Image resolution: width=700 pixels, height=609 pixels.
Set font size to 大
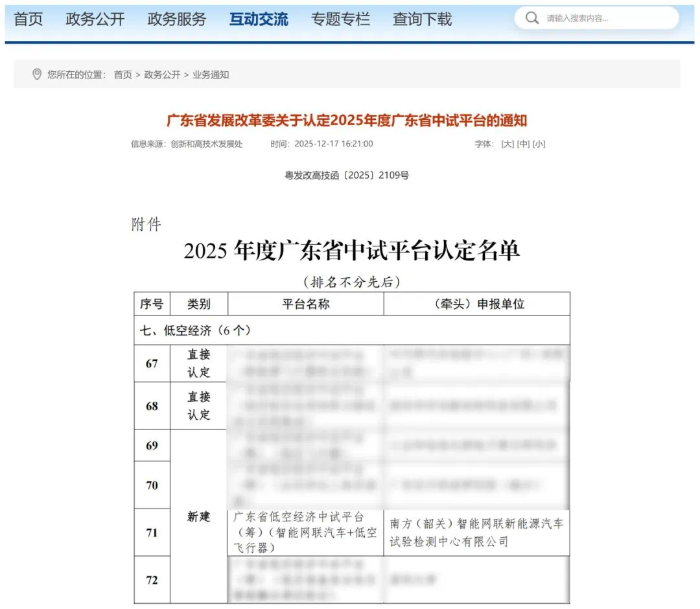pos(508,144)
